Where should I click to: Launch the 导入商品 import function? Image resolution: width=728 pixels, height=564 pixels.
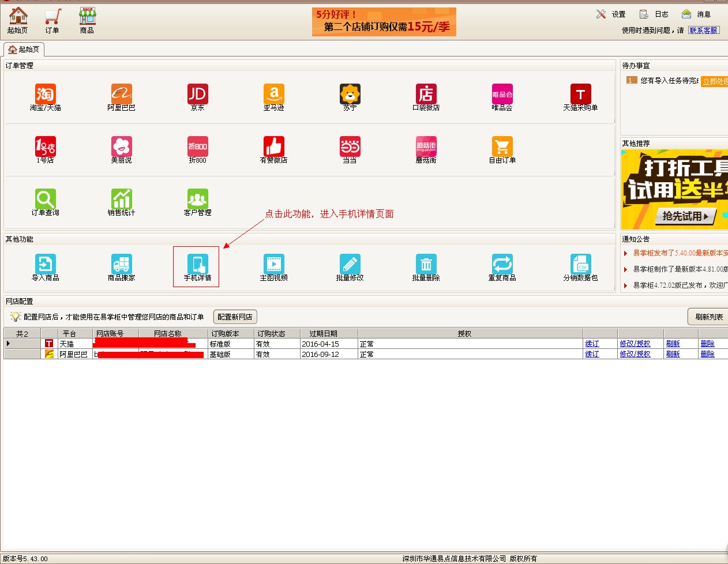(x=46, y=268)
